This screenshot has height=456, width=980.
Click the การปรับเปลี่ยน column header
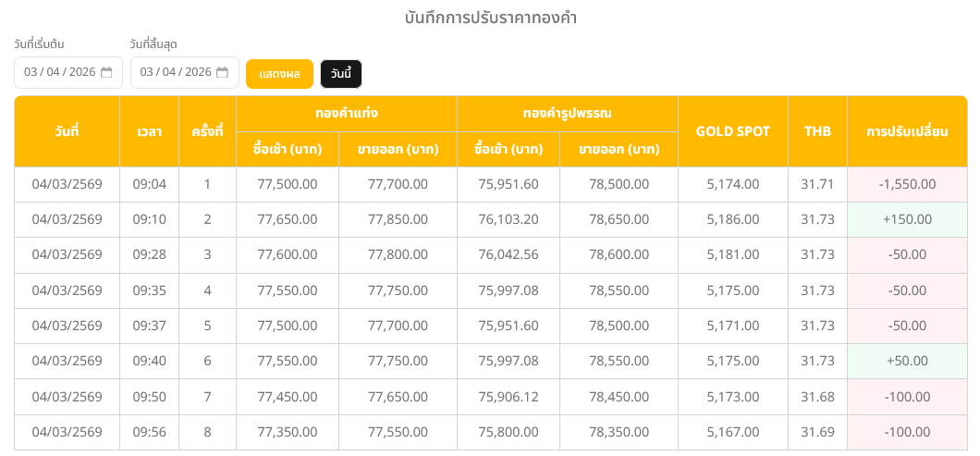pos(907,131)
